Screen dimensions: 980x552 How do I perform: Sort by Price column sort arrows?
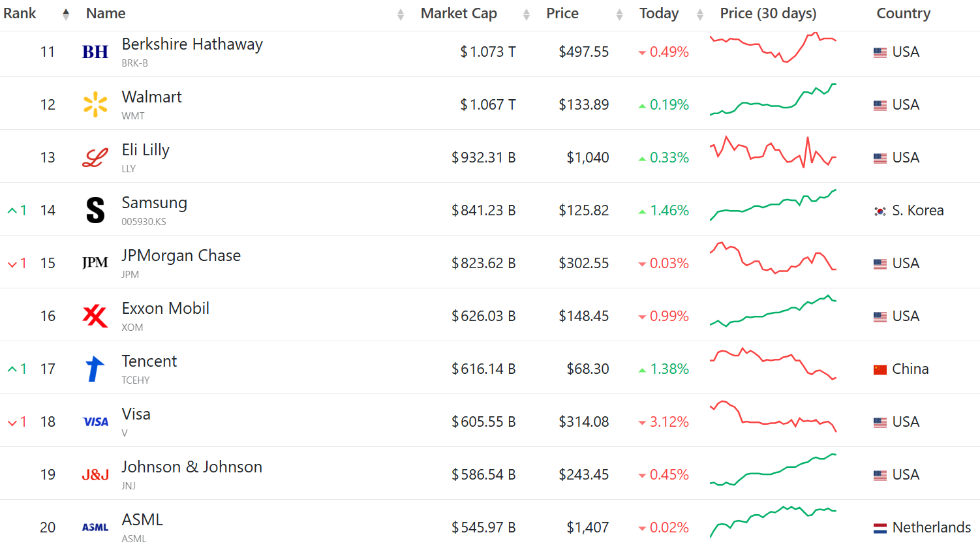click(x=619, y=14)
